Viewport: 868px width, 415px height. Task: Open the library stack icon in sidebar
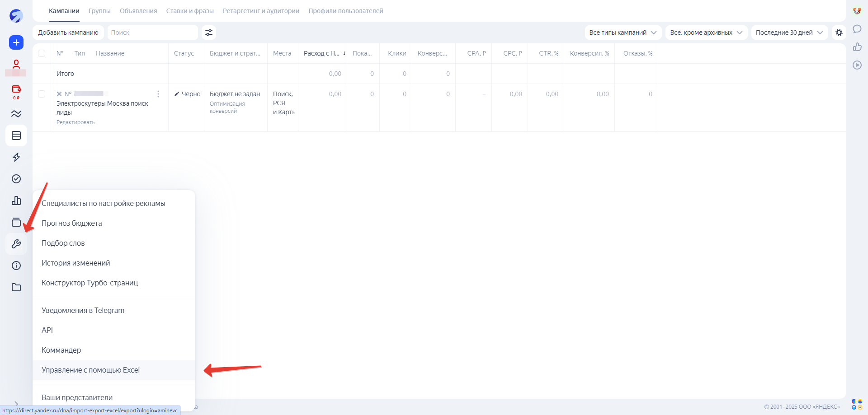pos(16,222)
